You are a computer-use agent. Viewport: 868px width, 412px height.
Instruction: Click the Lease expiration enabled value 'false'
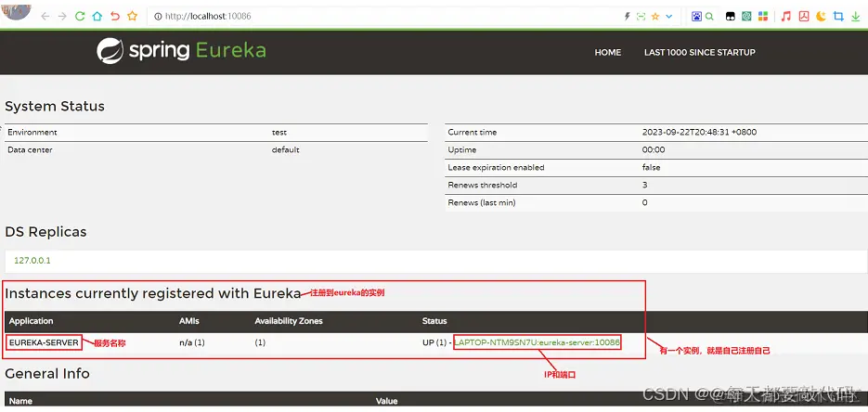[x=651, y=168]
